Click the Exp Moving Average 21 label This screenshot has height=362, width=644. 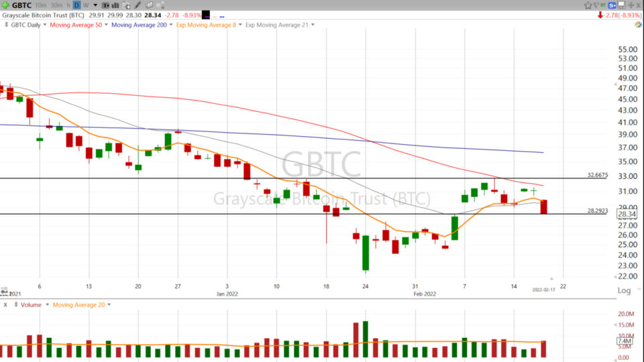(x=276, y=25)
